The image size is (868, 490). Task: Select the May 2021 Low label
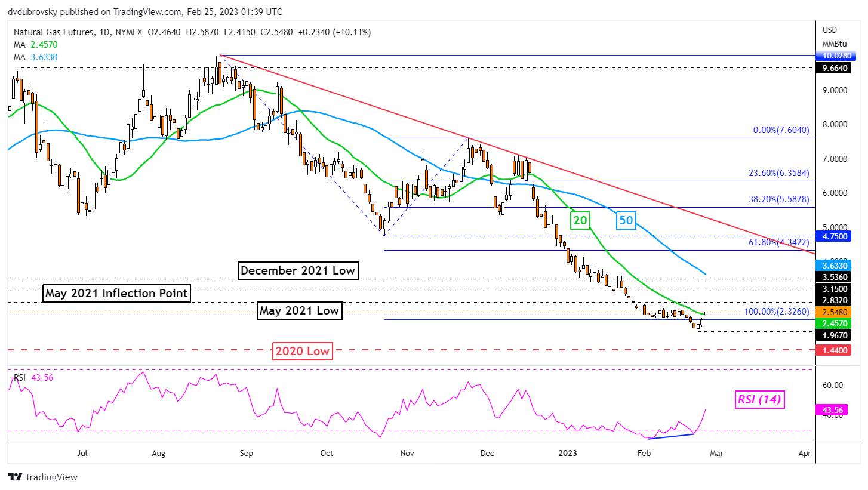[x=300, y=310]
